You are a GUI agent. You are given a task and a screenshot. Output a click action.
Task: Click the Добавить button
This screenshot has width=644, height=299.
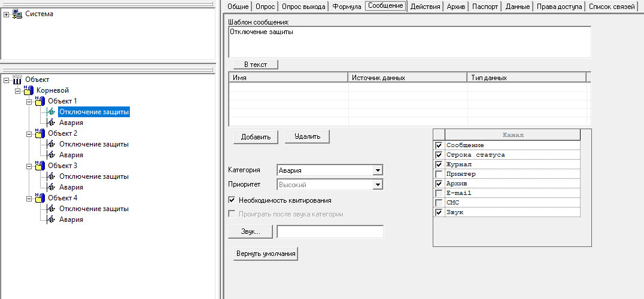[x=256, y=136]
